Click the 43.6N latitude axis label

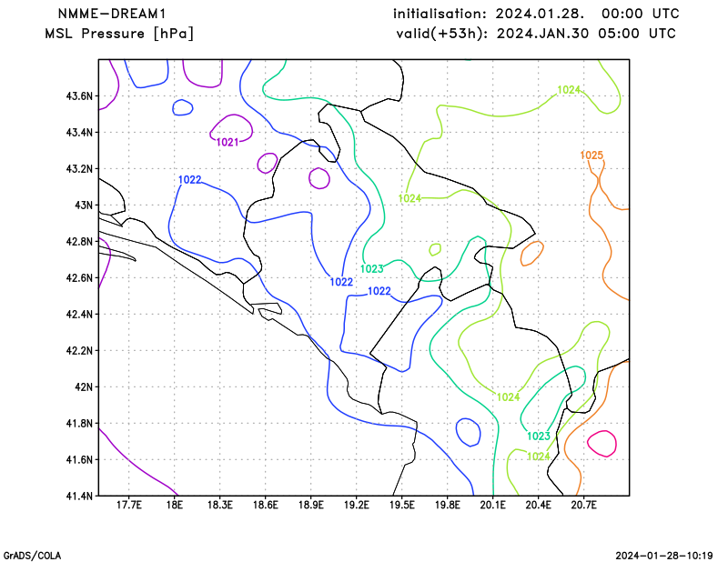[79, 96]
